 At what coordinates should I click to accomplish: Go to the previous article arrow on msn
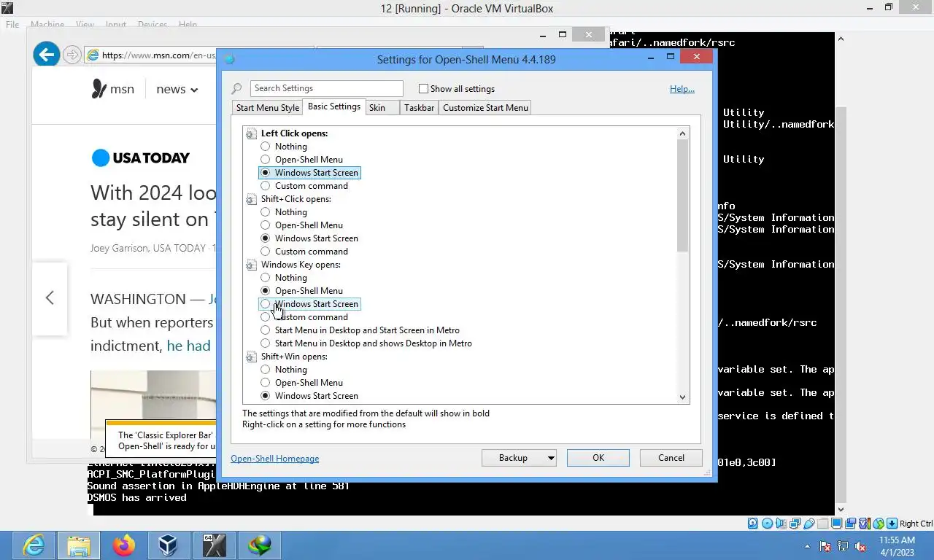(x=50, y=297)
